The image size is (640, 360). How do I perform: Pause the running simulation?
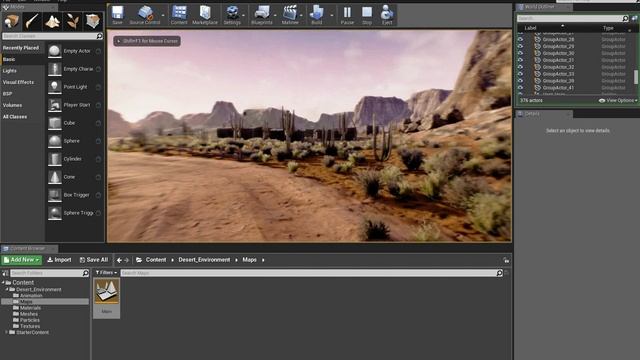[x=347, y=15]
